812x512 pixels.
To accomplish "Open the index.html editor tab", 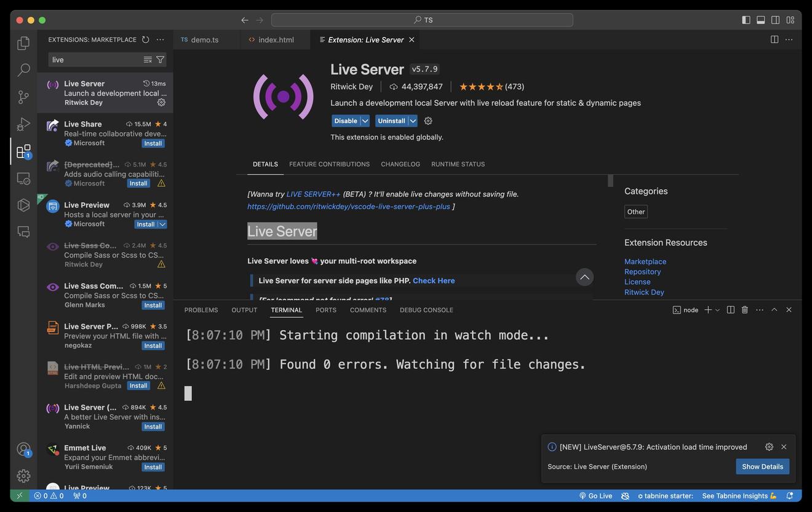I will coord(276,39).
